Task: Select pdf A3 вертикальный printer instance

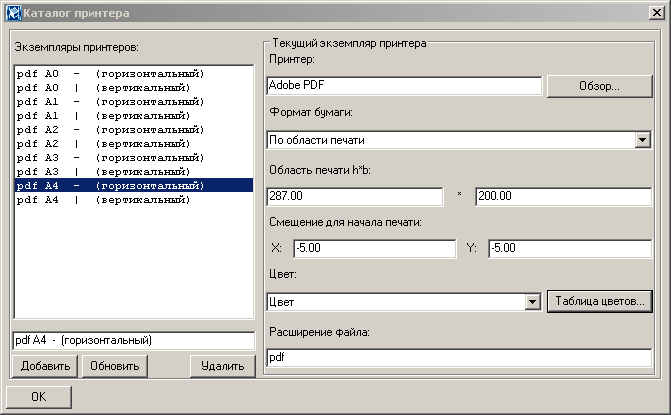Action: pos(111,172)
